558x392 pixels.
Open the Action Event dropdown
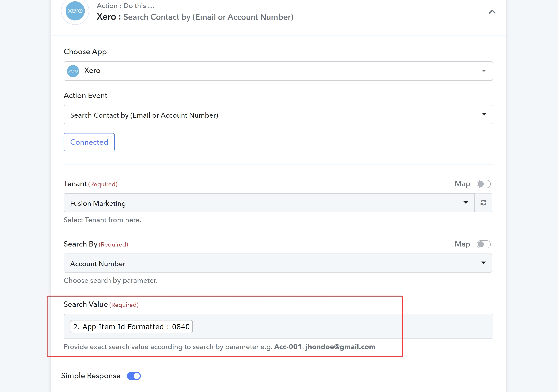pyautogui.click(x=278, y=115)
